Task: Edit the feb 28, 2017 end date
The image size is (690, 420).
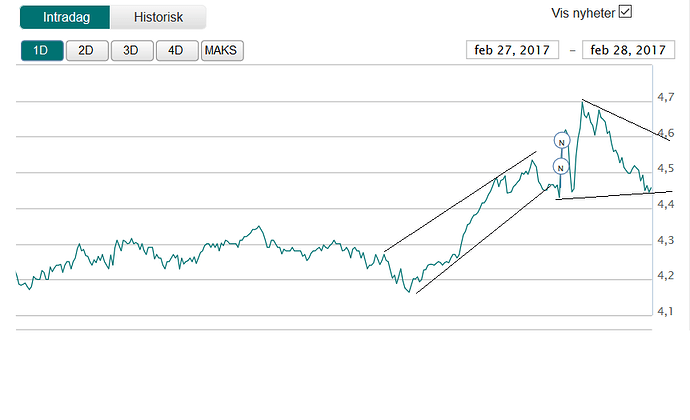Action: (628, 51)
